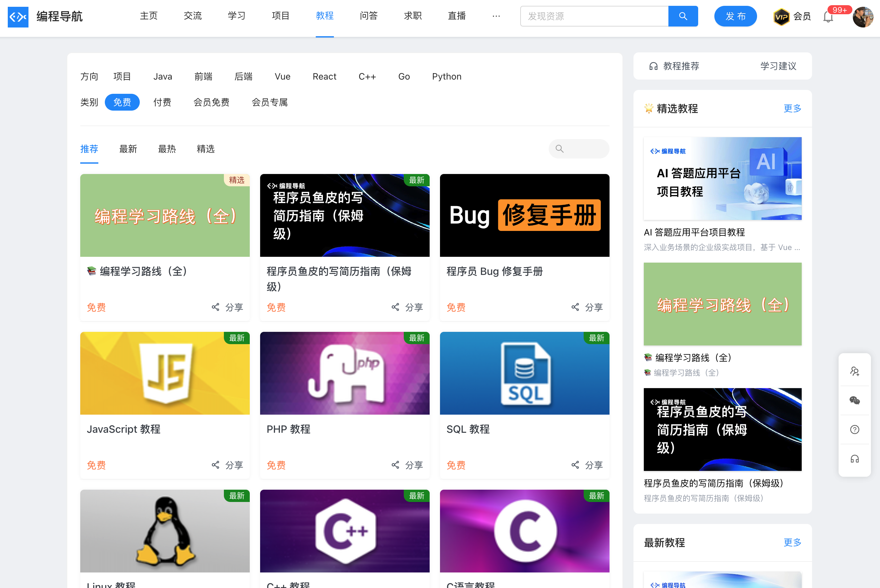Viewport: 880px width, 588px height.
Task: Select the 付费 category filter
Action: coord(162,103)
